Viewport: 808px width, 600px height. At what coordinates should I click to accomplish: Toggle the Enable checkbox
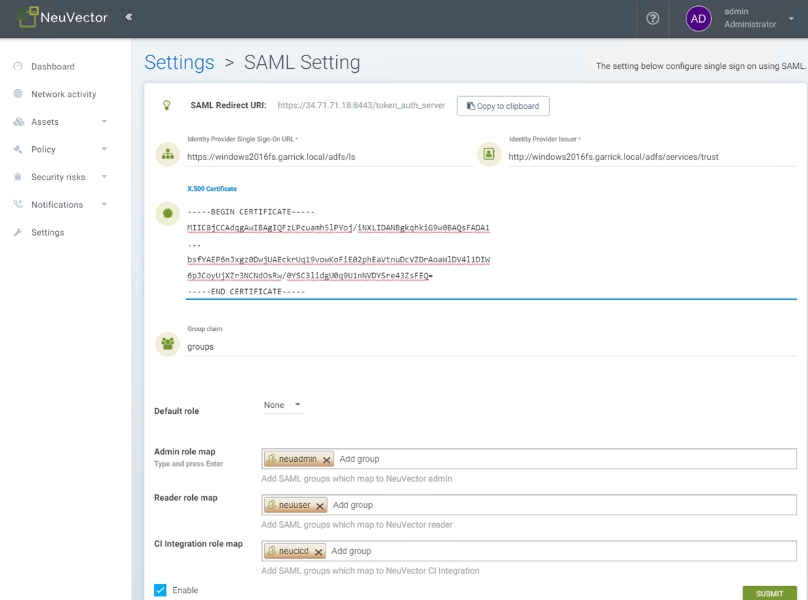click(x=160, y=590)
